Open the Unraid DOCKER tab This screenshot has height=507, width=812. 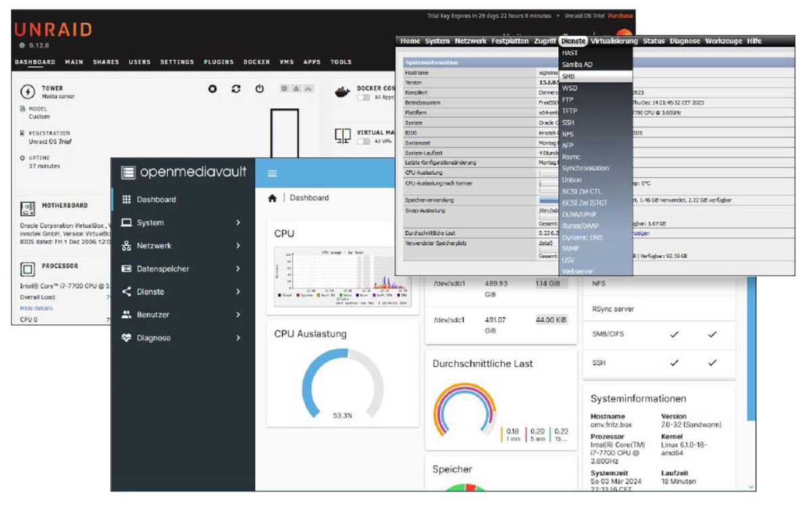pos(256,62)
